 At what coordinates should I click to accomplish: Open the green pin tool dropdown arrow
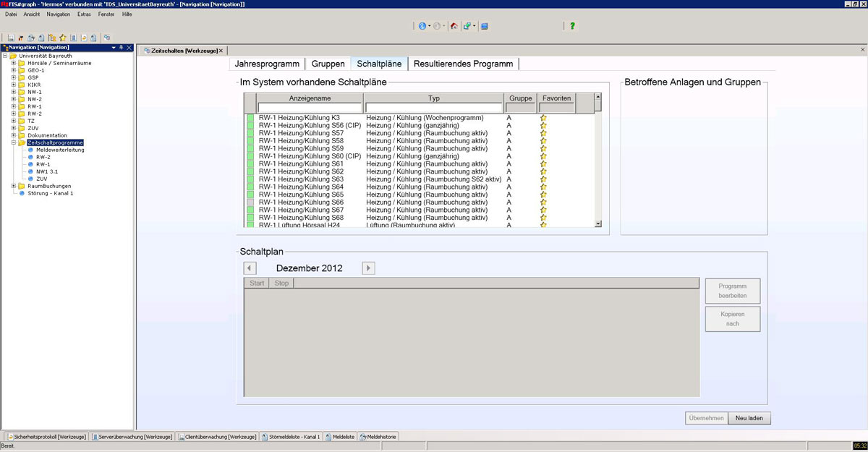[x=475, y=26]
